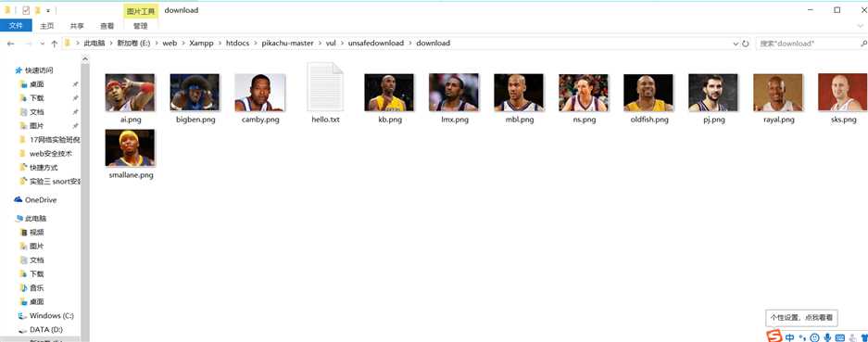The image size is (868, 342).
Task: Select the rayal.png image file
Action: (x=778, y=93)
